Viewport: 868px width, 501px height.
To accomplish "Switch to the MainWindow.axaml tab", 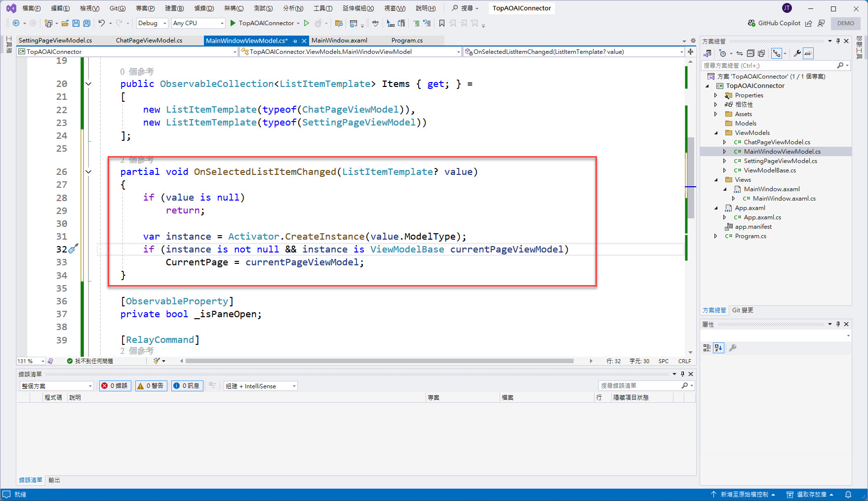I will (x=339, y=41).
